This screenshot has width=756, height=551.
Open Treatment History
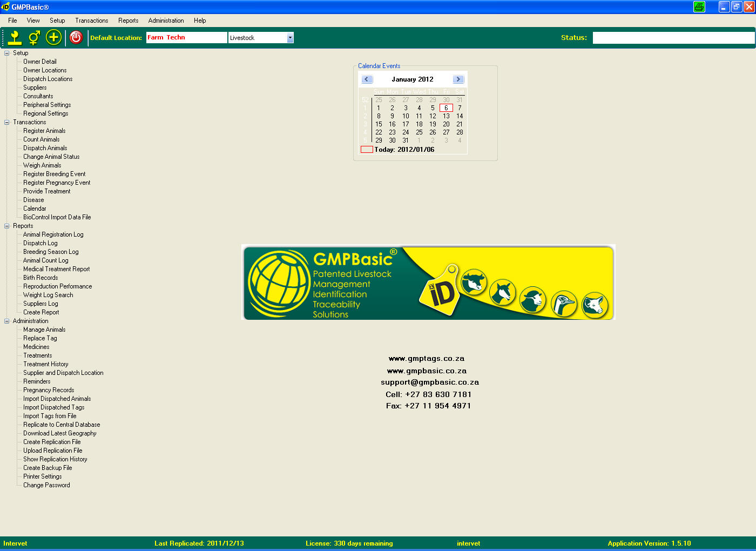click(45, 364)
